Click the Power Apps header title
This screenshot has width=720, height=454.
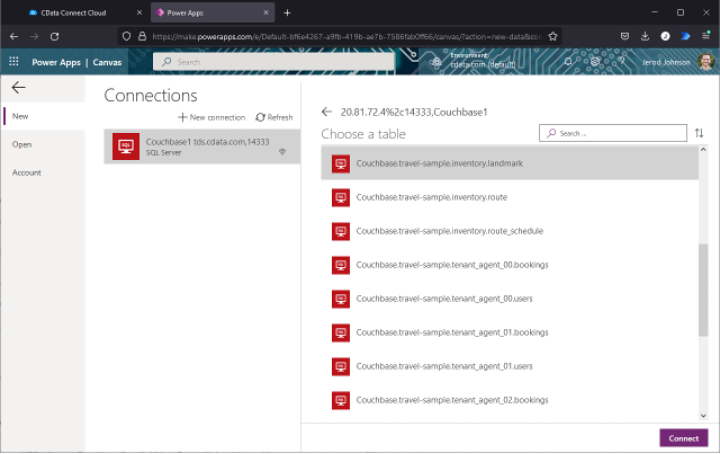point(56,62)
